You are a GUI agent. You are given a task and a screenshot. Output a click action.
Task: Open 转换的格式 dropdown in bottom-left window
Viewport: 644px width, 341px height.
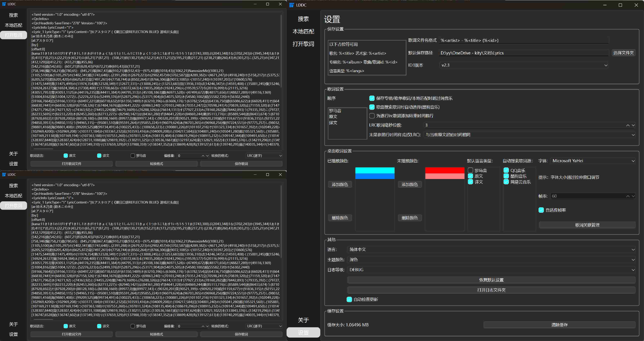point(264,326)
